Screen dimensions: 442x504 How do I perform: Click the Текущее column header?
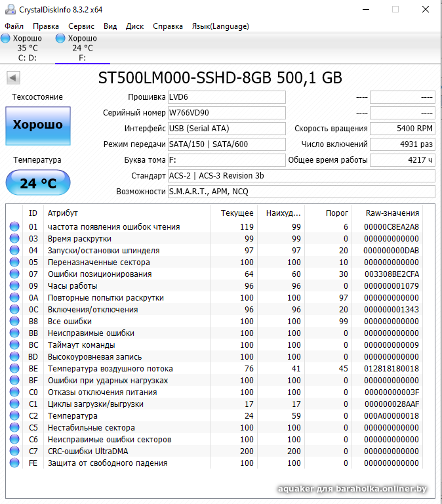[233, 213]
